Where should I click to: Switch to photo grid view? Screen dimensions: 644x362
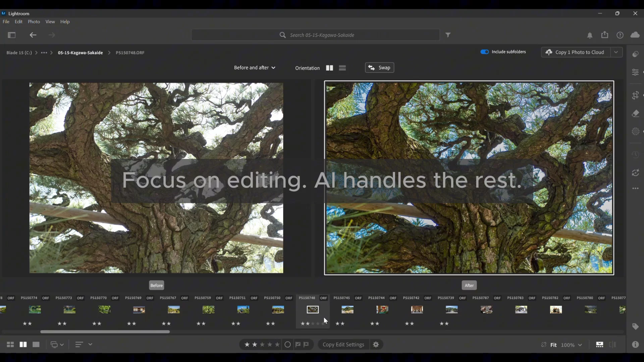[10, 345]
